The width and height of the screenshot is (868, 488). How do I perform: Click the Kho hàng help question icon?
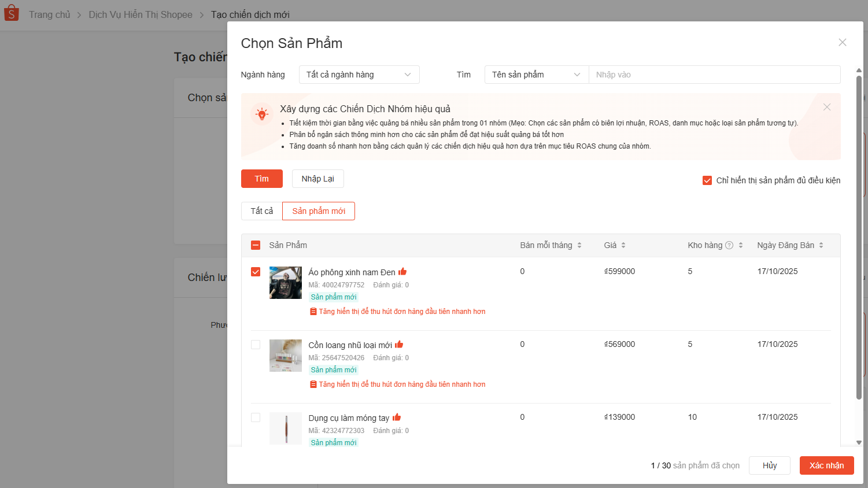pos(729,245)
